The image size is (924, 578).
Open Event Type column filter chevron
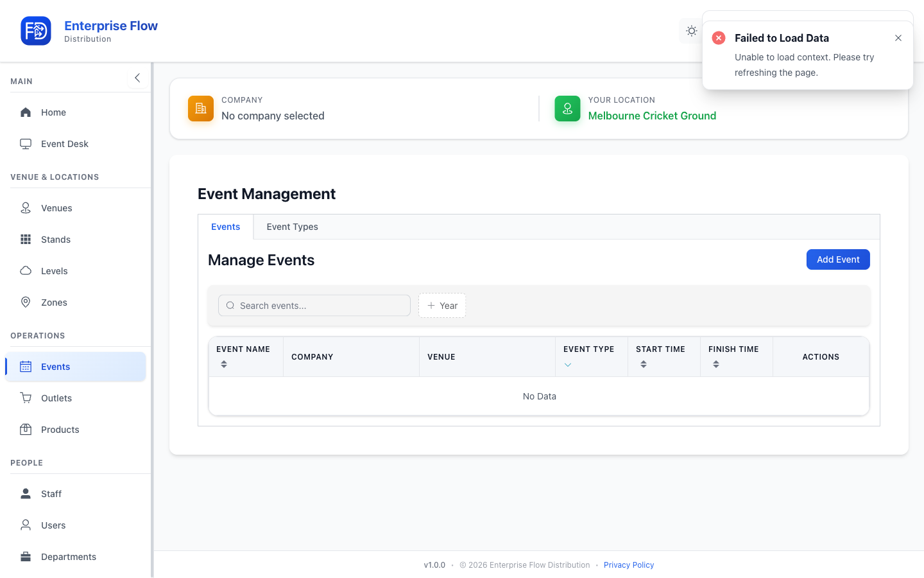(x=568, y=365)
